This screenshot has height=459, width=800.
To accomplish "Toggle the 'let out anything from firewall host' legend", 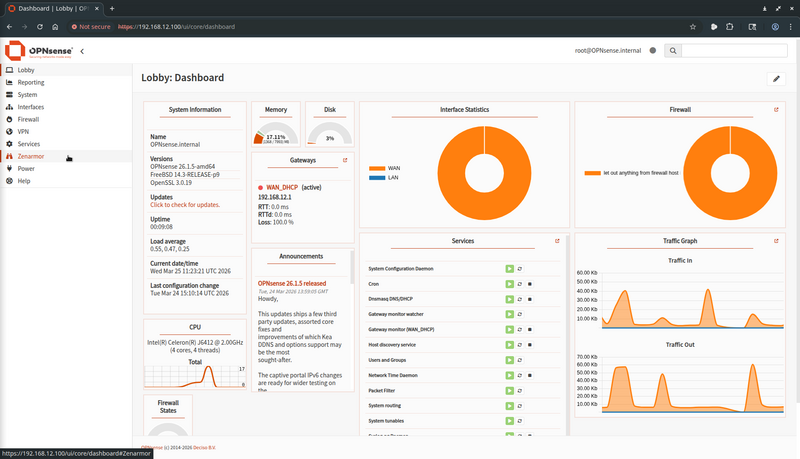I will (x=632, y=173).
